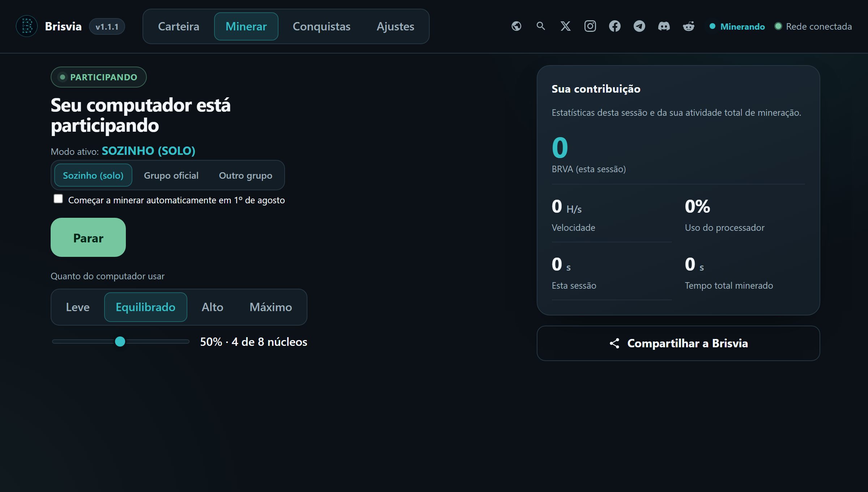Viewport: 868px width, 492px height.
Task: Choose the Máximo usage preset
Action: [271, 307]
